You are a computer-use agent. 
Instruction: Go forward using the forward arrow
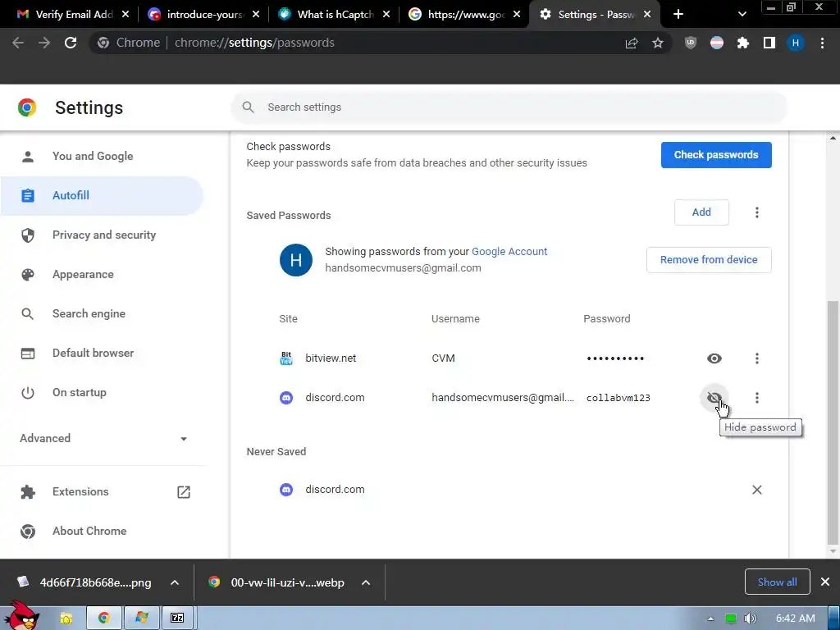point(44,43)
